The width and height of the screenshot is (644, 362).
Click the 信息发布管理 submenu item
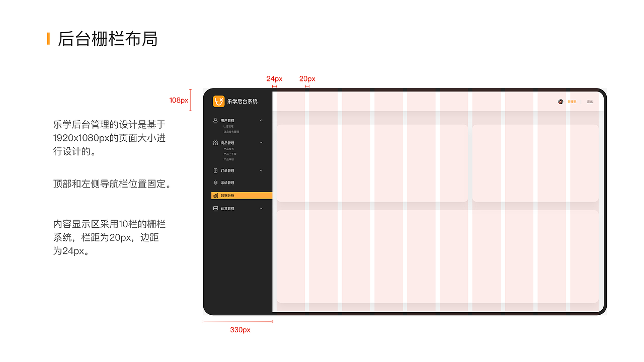[x=231, y=131]
